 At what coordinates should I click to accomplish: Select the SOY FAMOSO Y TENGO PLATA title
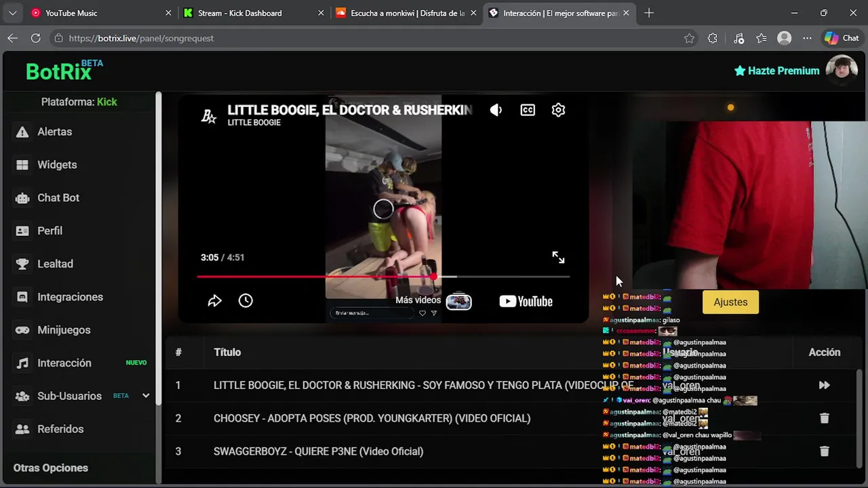424,385
